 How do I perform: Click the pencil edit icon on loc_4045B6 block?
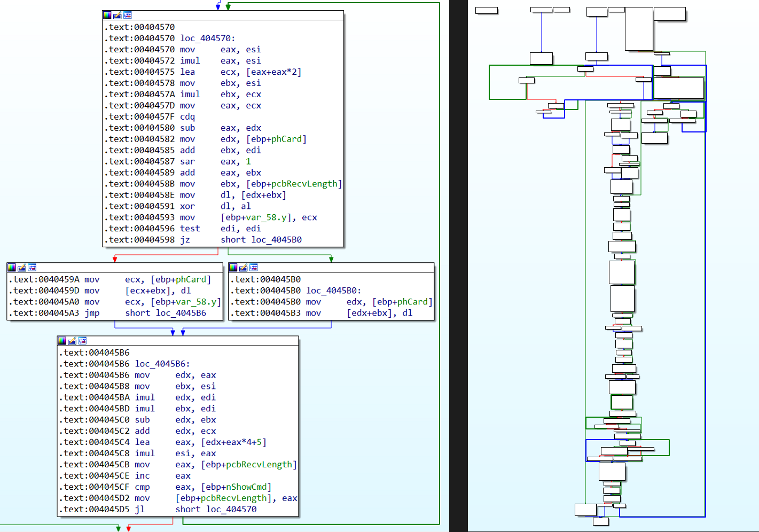[x=72, y=341]
